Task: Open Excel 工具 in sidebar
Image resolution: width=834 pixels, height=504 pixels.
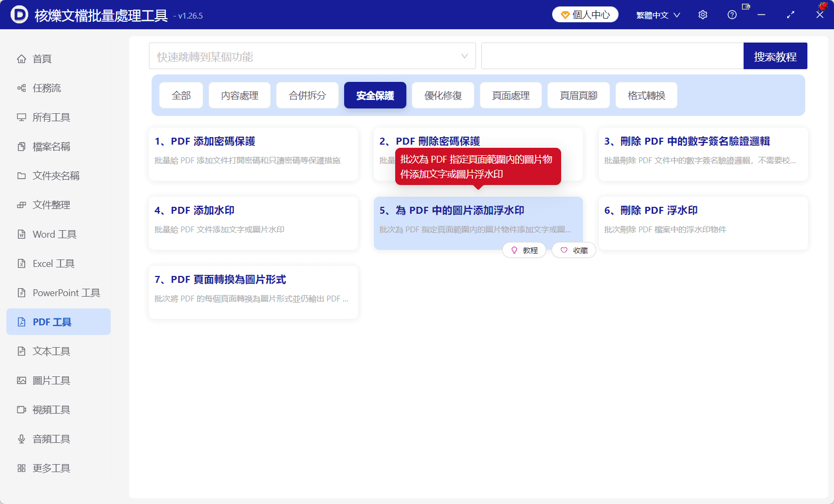Action: (59, 263)
